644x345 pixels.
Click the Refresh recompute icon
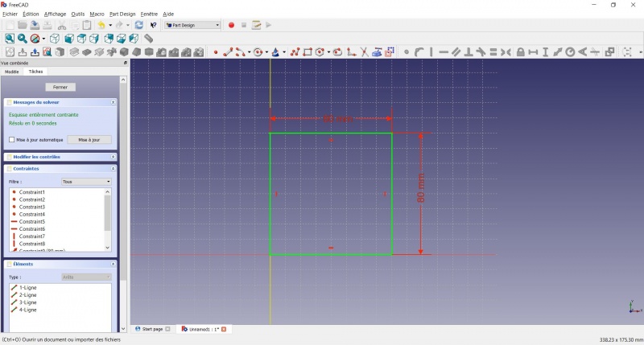pos(139,25)
